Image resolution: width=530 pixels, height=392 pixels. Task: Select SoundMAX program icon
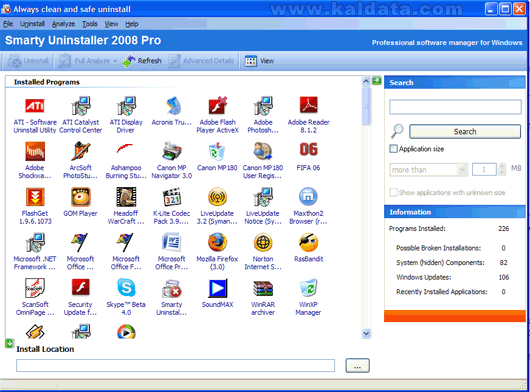(217, 288)
